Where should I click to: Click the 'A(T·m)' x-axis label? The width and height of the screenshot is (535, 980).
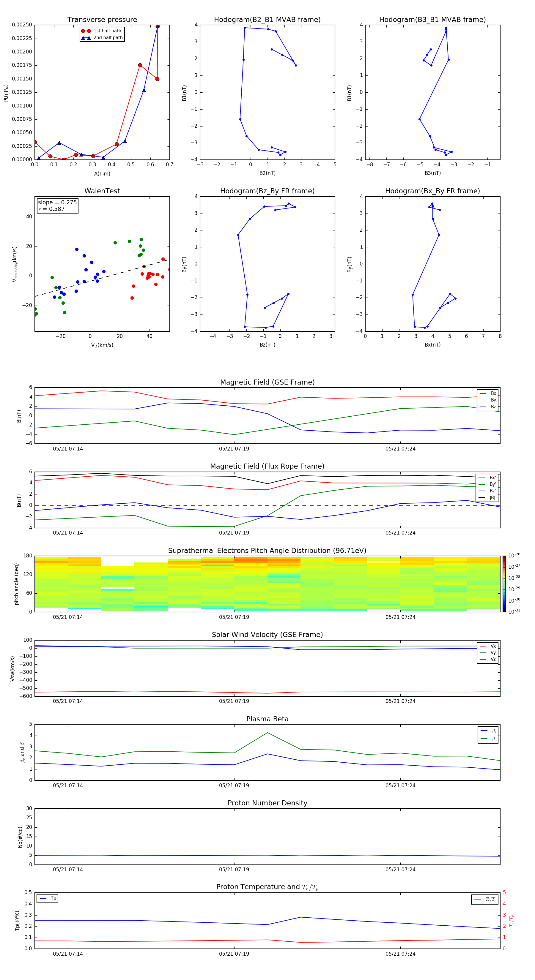(x=102, y=174)
